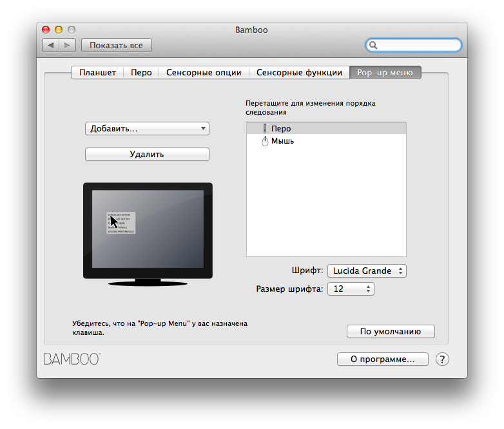The width and height of the screenshot is (504, 429).
Task: Switch to the Перо tab
Action: pos(141,73)
